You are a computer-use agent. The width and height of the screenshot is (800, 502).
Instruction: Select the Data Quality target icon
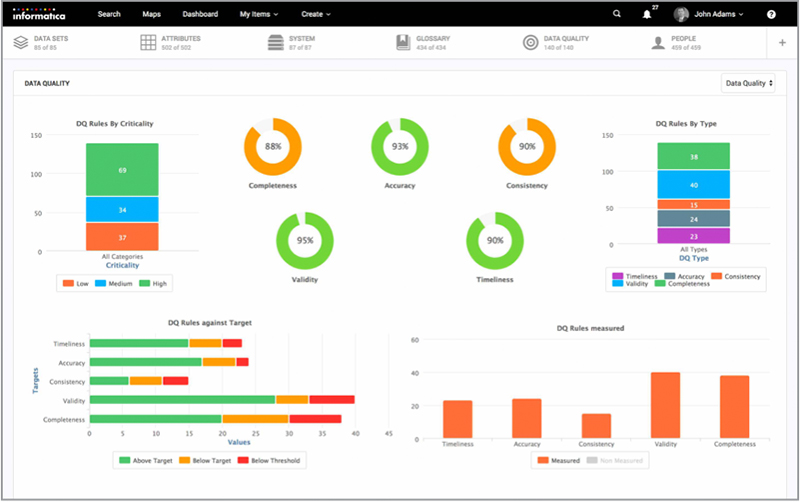pos(530,42)
